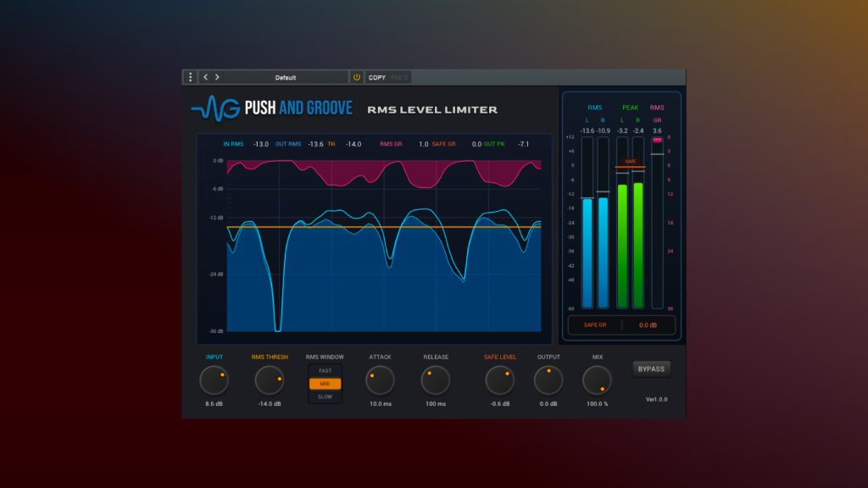Click the RELEASE knob
868x488 pixels.
pos(436,380)
